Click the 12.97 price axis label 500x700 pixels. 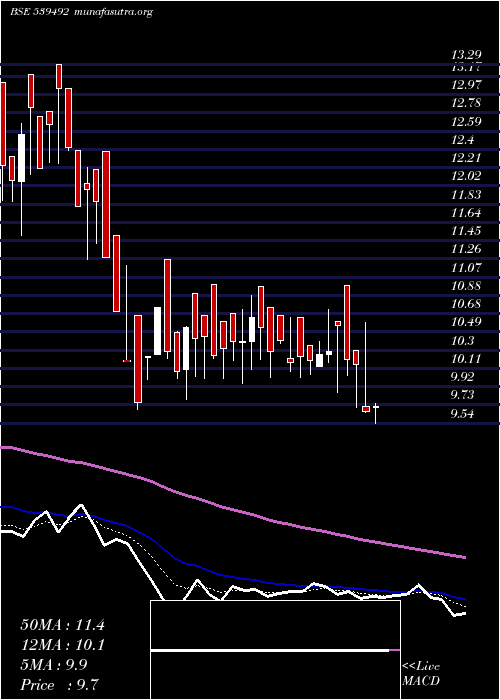click(x=466, y=85)
